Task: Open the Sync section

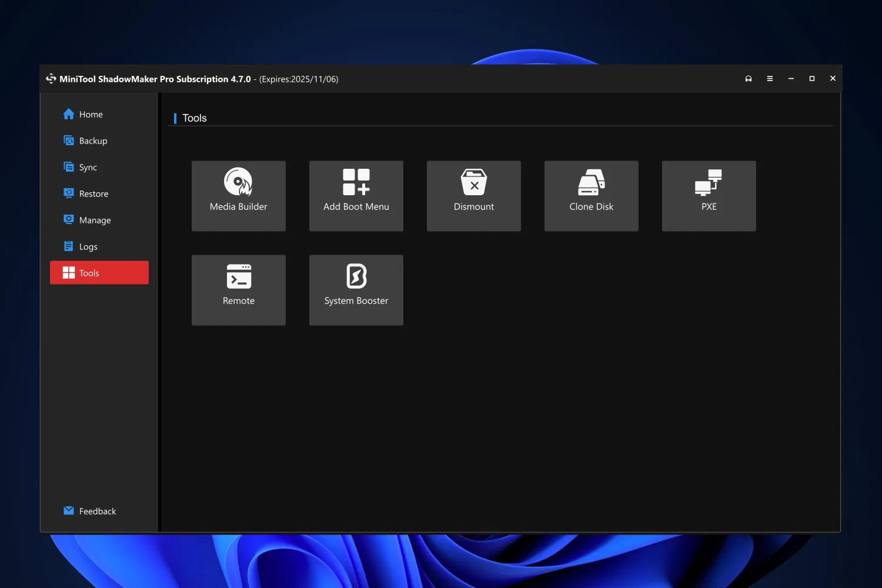Action: [88, 167]
